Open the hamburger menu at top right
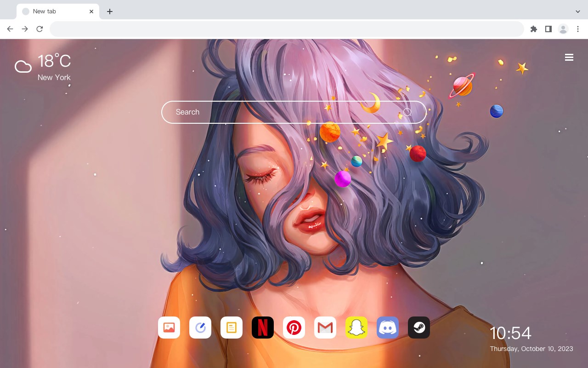This screenshot has width=588, height=368. tap(569, 57)
